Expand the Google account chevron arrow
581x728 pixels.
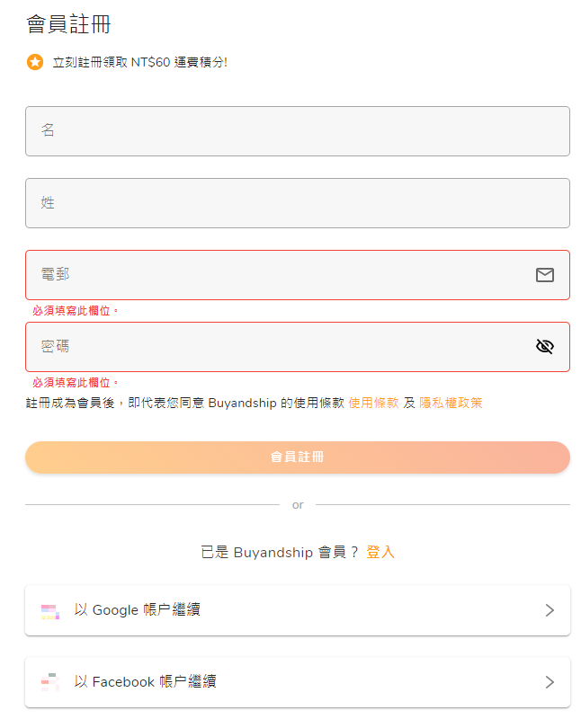550,610
